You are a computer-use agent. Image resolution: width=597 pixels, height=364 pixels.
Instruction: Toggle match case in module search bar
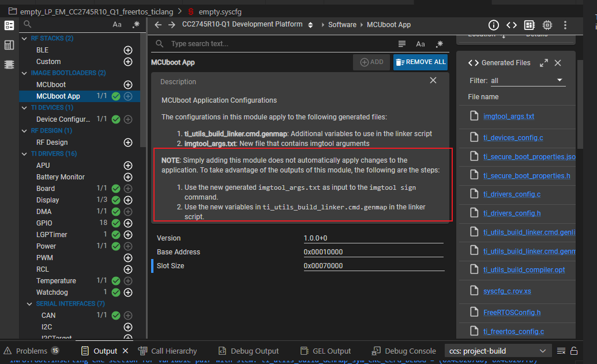420,44
